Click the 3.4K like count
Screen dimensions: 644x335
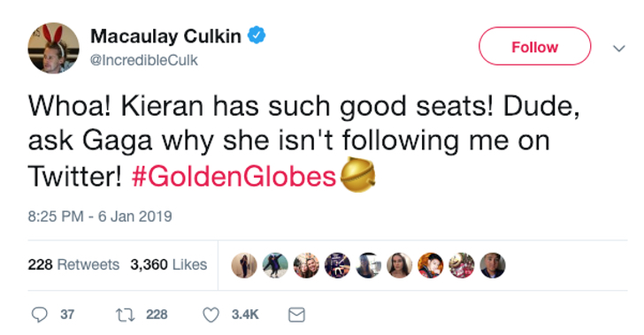[x=245, y=315]
